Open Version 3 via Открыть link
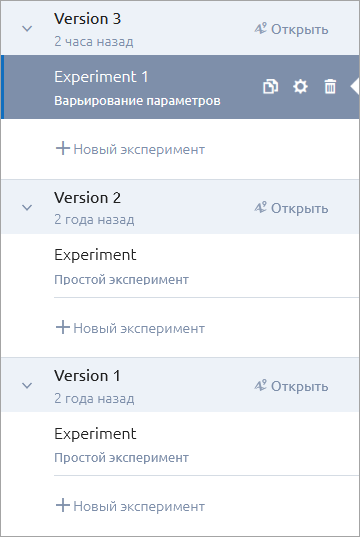Screen dimensions: 360x537 300,30
